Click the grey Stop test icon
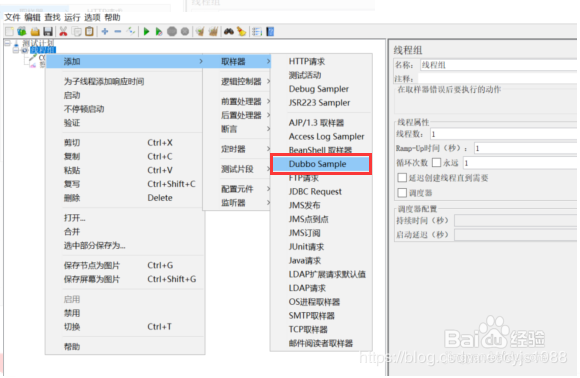 click(x=172, y=32)
